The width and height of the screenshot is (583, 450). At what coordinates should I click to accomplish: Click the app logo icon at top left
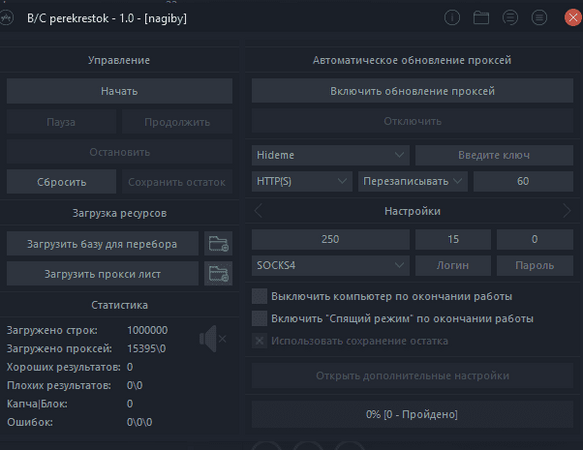pos(6,18)
